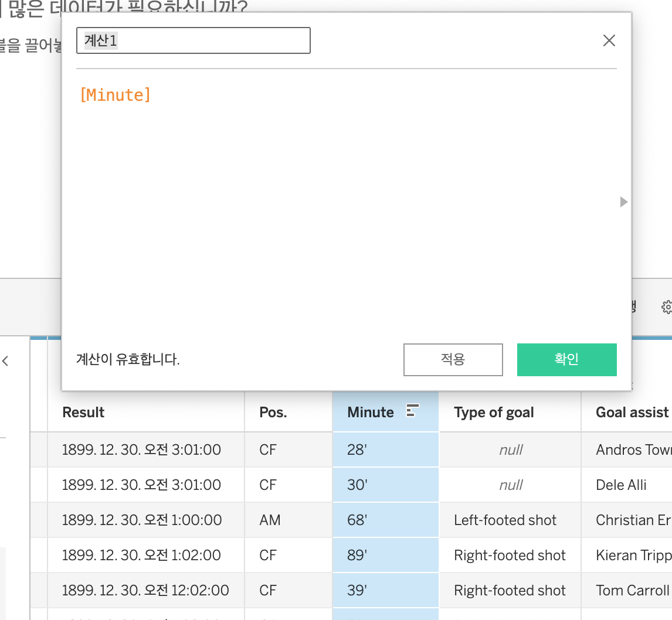Click the sort icon in Minute header
Image resolution: width=672 pixels, height=620 pixels.
[412, 411]
